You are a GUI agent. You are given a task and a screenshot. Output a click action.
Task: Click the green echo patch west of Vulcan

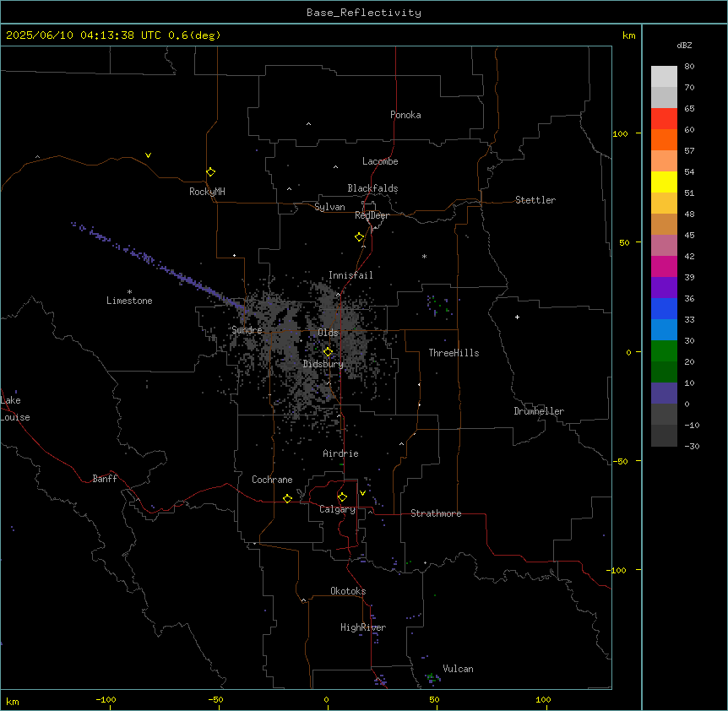pos(432,676)
